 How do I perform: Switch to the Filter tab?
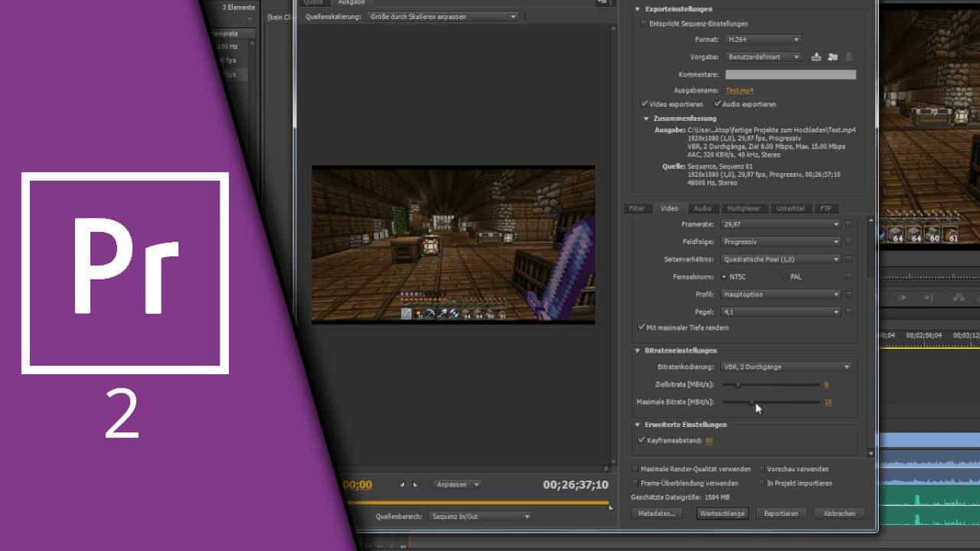[x=637, y=208]
